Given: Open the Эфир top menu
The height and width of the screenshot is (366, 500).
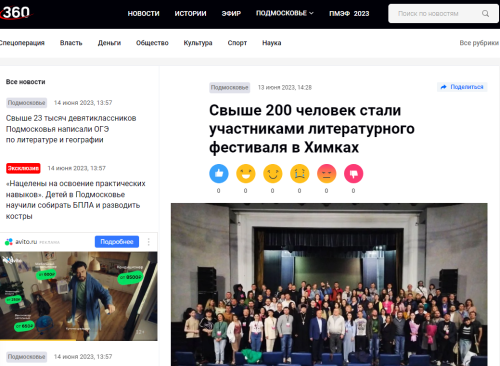Looking at the screenshot, I should (x=231, y=14).
